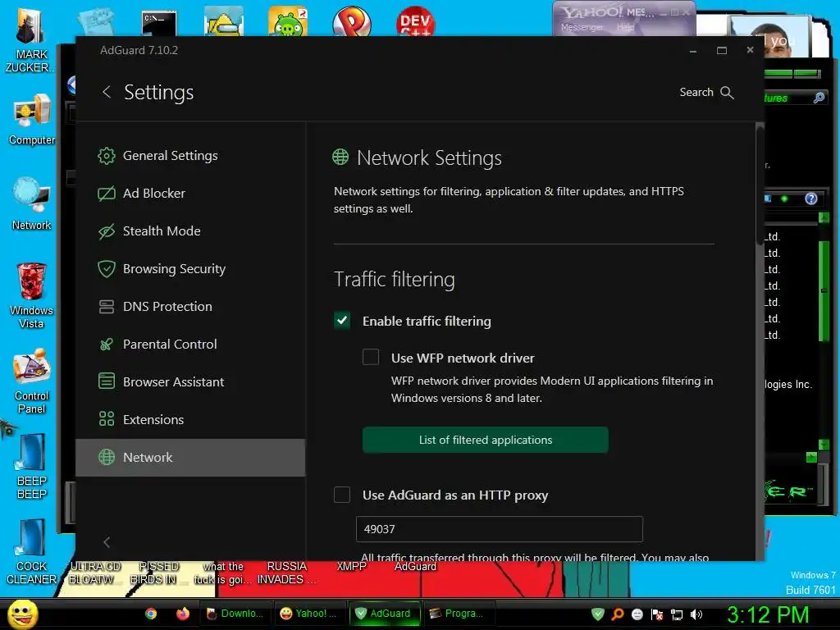The image size is (840, 630).
Task: Select the BEEP BEEP desktop icon
Action: pos(32,467)
